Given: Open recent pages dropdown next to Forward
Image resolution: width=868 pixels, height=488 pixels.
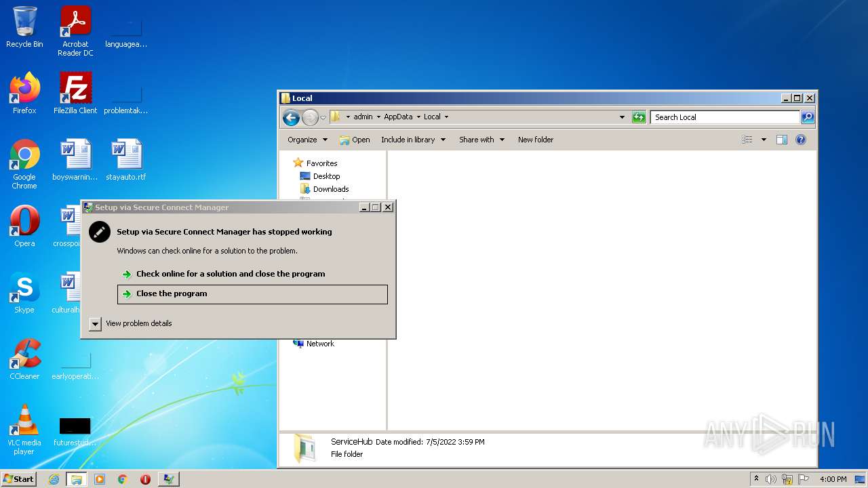Looking at the screenshot, I should [323, 117].
